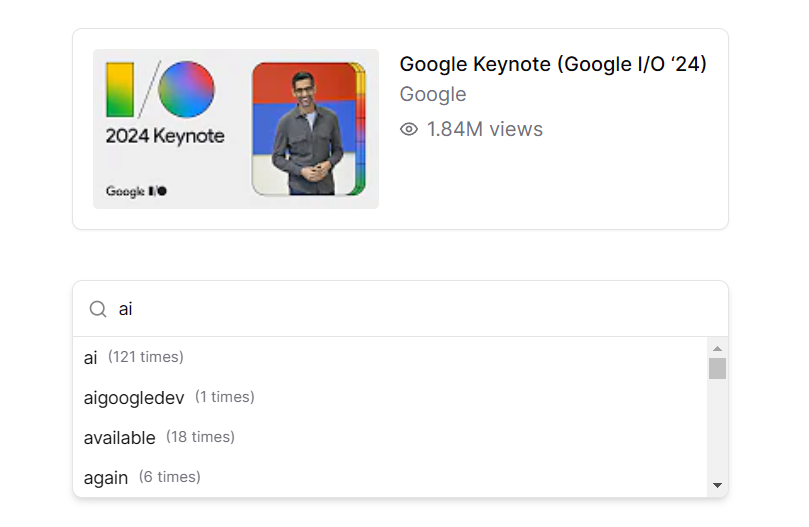Screen dimensions: 809x527
Task: Open the Google Keynote (Google I/O '24) title
Action: pos(553,64)
